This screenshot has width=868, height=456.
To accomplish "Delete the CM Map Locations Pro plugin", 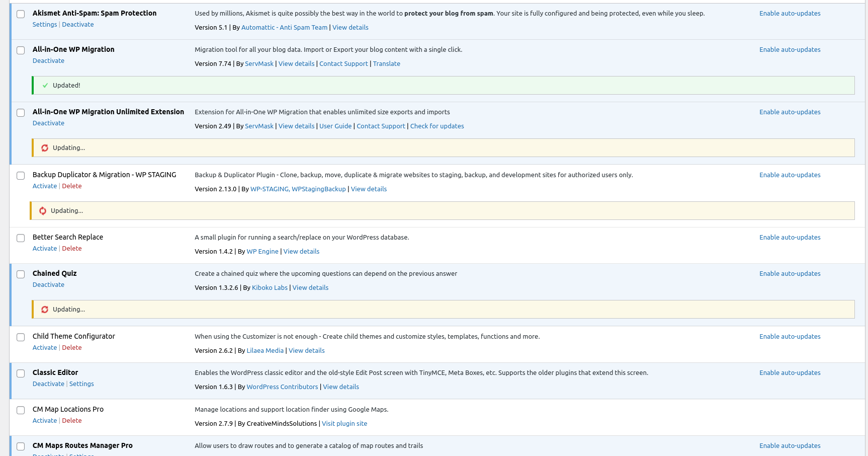I will [x=72, y=421].
